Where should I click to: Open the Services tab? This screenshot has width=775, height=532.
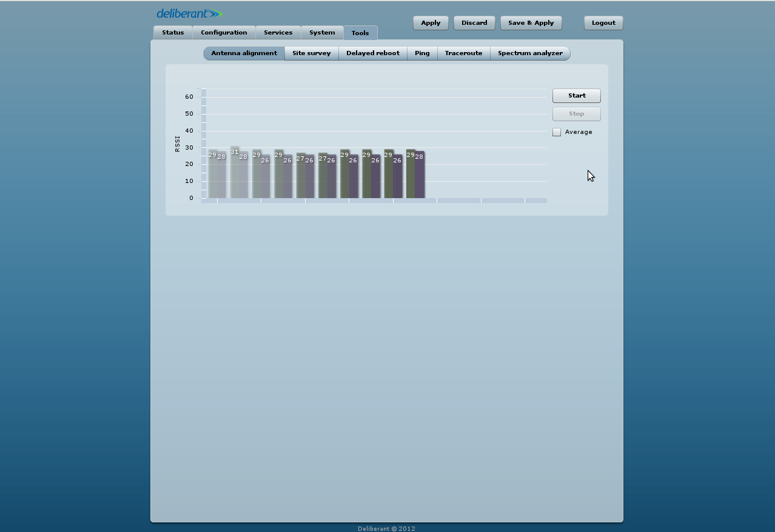(278, 33)
